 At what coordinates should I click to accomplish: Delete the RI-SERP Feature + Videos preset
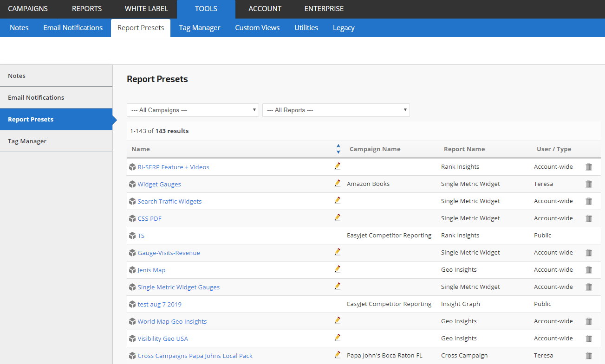[x=589, y=167]
